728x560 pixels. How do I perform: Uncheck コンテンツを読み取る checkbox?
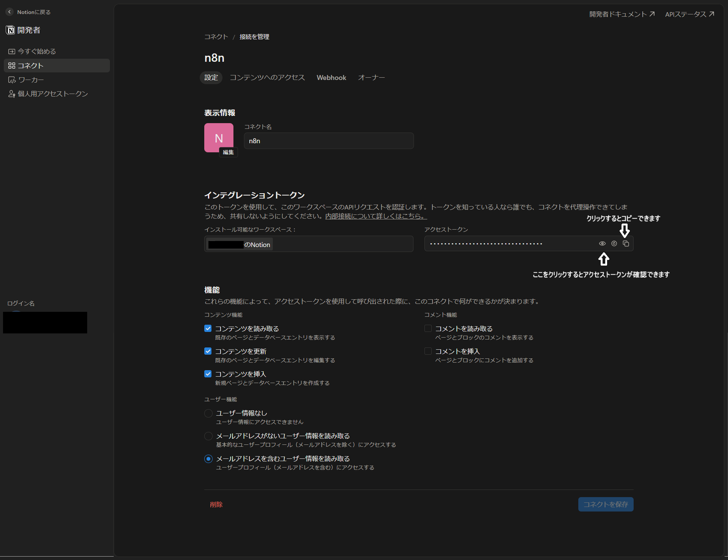click(208, 328)
